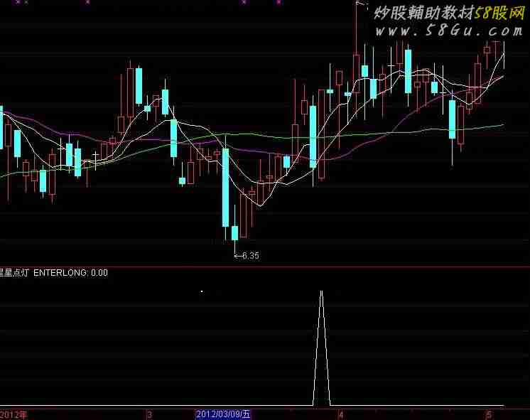Viewport: 530px width, 420px height.
Task: Jump to month 3 on the time axis
Action: click(x=149, y=414)
